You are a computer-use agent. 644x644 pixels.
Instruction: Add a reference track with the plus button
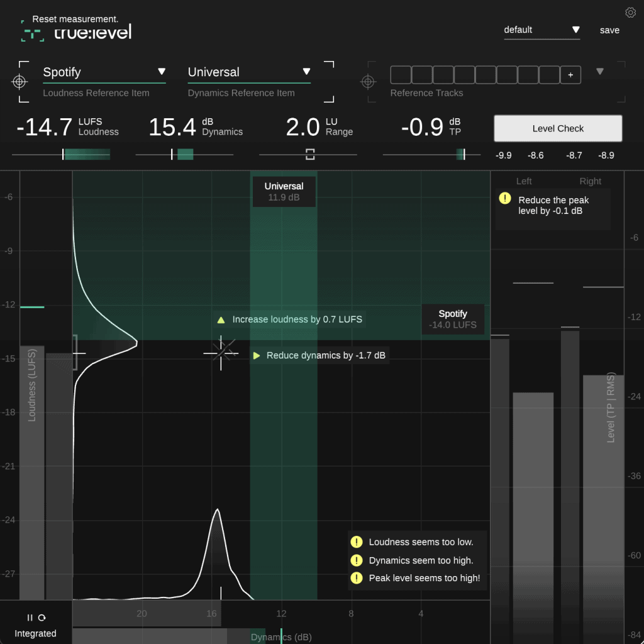[570, 75]
